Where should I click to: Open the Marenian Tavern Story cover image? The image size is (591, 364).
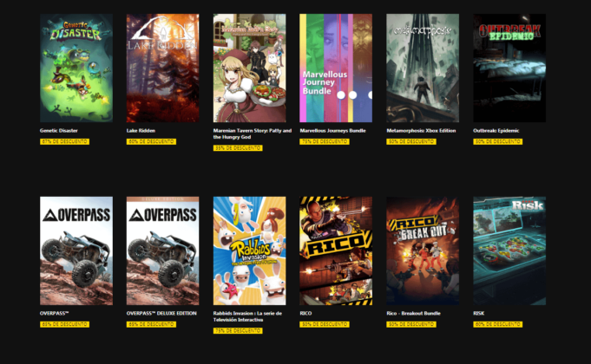pos(250,68)
